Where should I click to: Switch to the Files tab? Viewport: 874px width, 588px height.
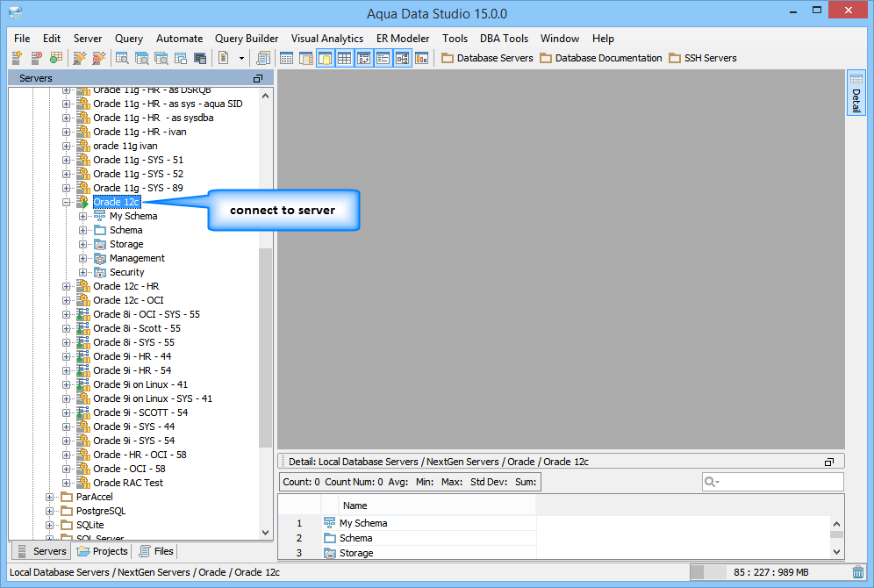coord(156,551)
